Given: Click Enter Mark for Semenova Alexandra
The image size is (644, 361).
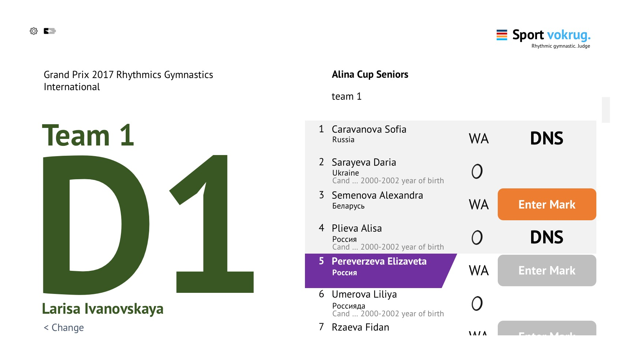Looking at the screenshot, I should tap(547, 205).
